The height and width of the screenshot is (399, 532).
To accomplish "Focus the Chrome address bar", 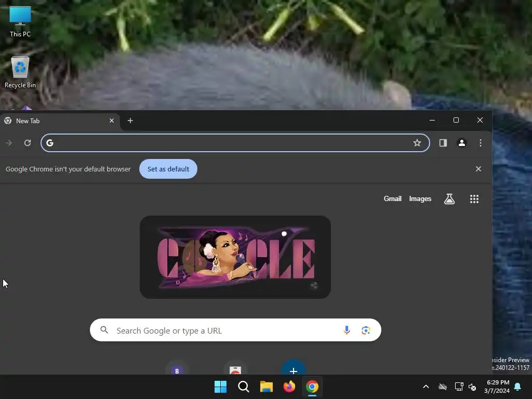I will coord(235,143).
